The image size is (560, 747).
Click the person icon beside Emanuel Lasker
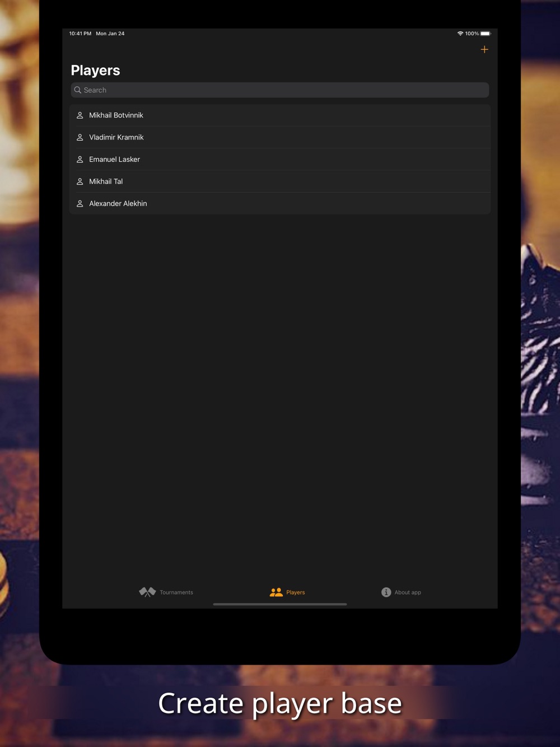[80, 159]
